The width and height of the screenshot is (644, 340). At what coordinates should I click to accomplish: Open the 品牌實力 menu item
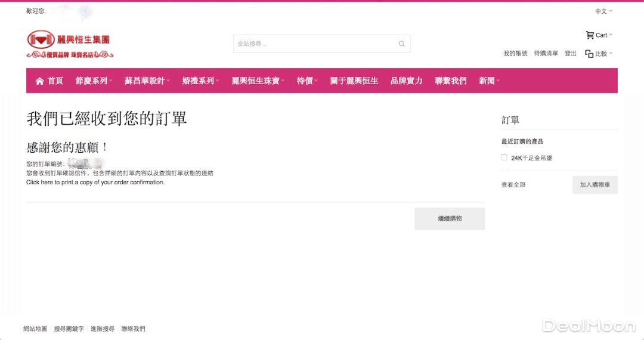[x=406, y=81]
